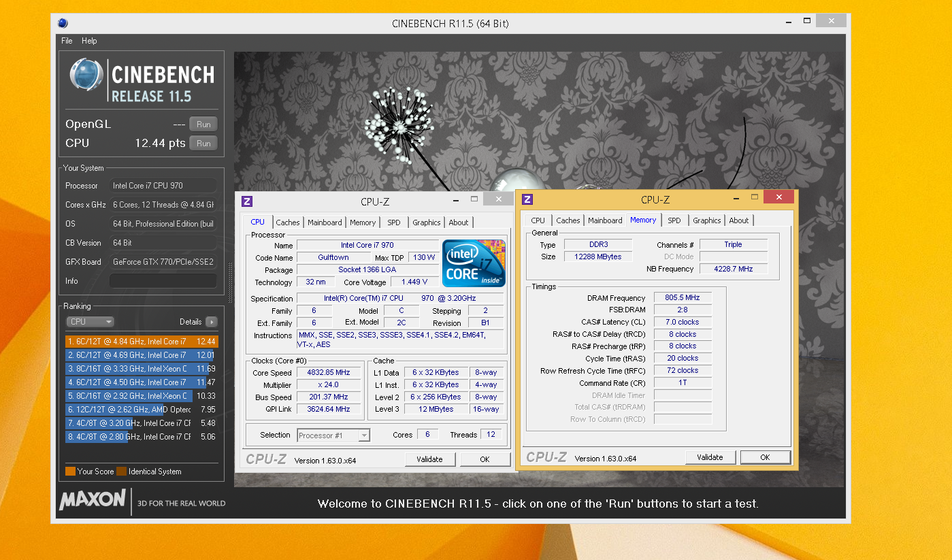Click the Max TDP value 130 W
The image size is (952, 560).
(424, 258)
